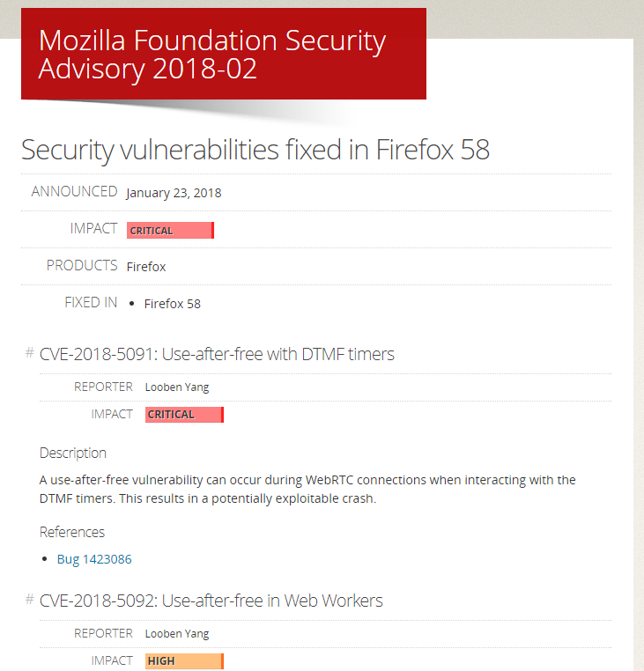Click the January 23, 2018 announced date

(174, 193)
